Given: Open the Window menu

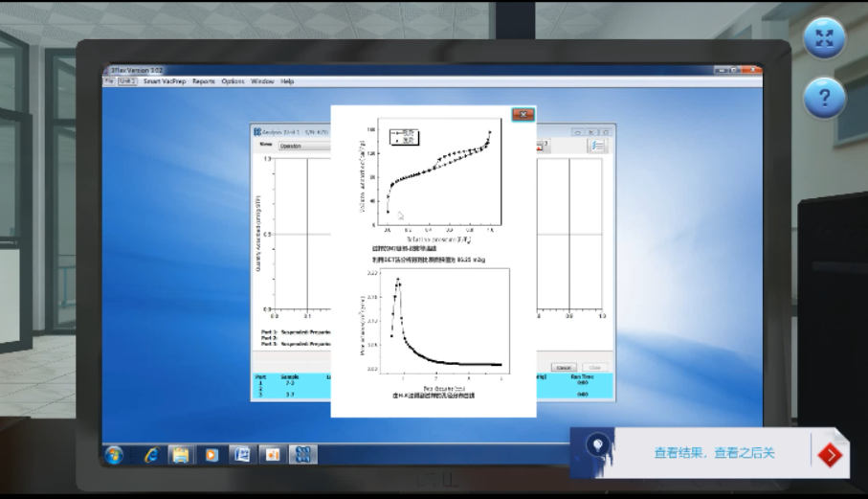Looking at the screenshot, I should coord(262,81).
